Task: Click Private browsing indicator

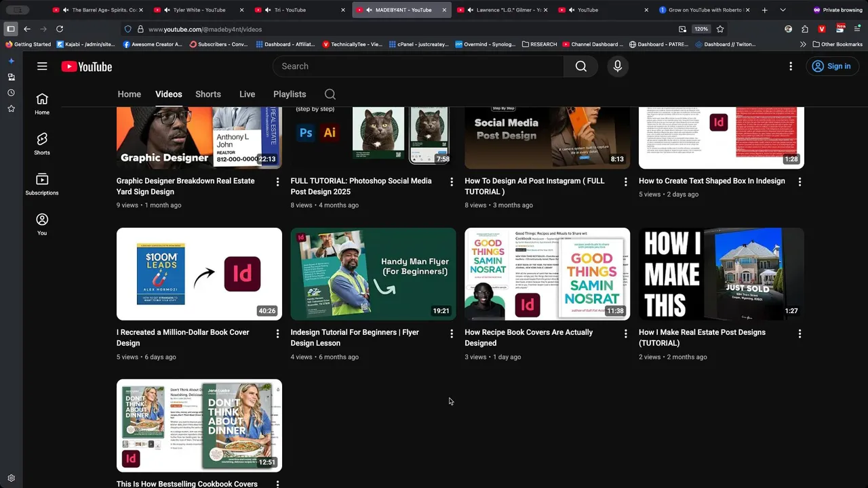Action: point(837,10)
